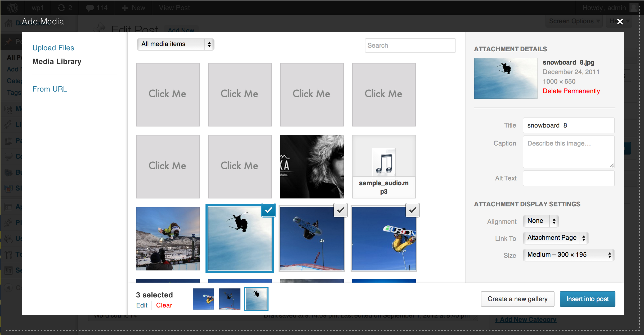
Task: Focus the media Search field
Action: [x=410, y=46]
